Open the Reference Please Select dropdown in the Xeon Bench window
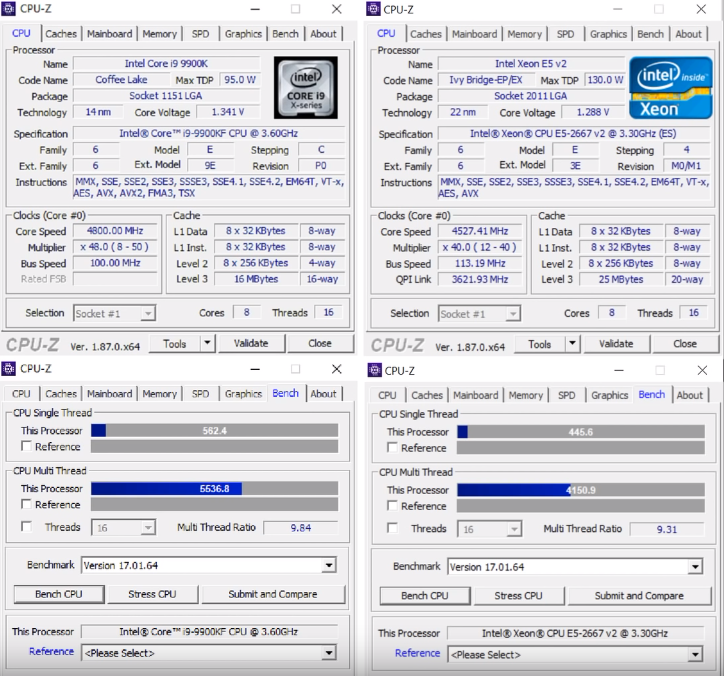Screen dimensions: 724x676 point(575,654)
